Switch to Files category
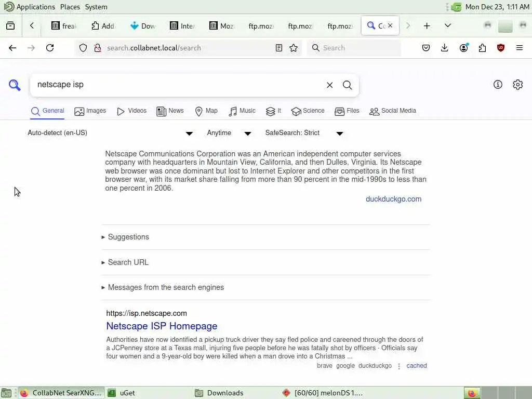 (347, 111)
